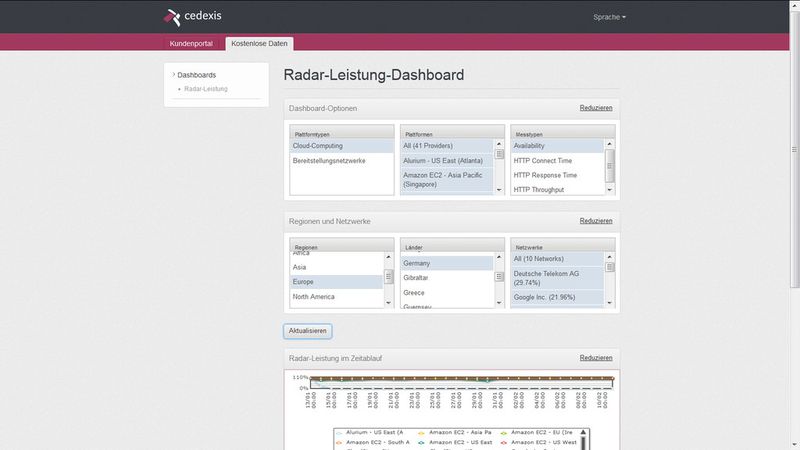Select Alurium - US East (Atlanta)
800x450 pixels.
[447, 161]
